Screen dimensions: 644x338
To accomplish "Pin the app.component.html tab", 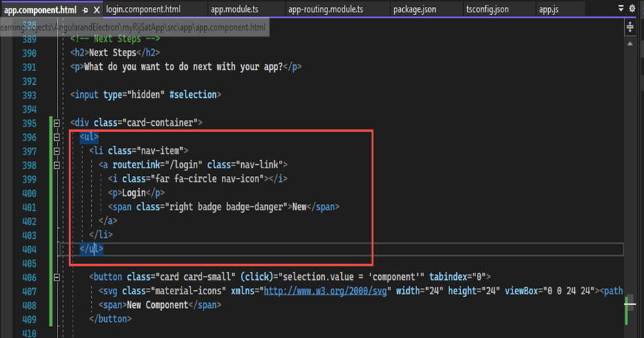I will tap(85, 10).
